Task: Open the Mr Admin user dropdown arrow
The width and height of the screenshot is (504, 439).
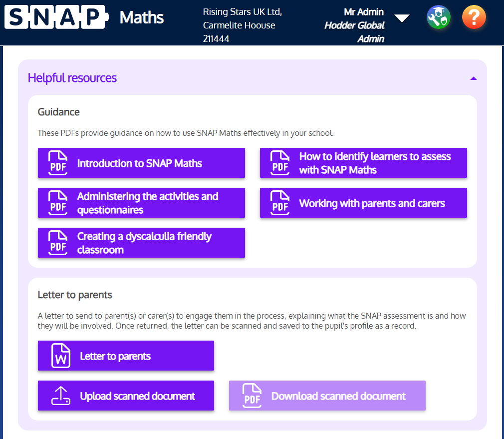Action: click(402, 18)
